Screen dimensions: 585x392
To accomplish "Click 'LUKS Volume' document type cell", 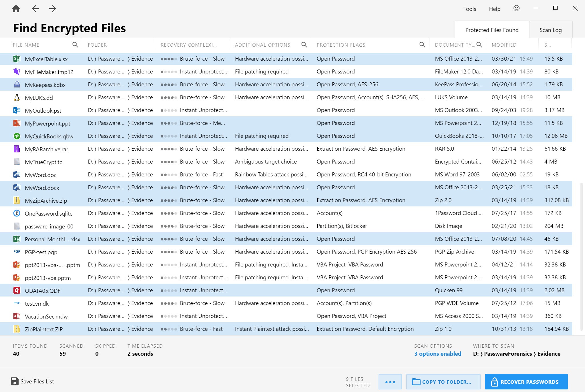I will (451, 97).
